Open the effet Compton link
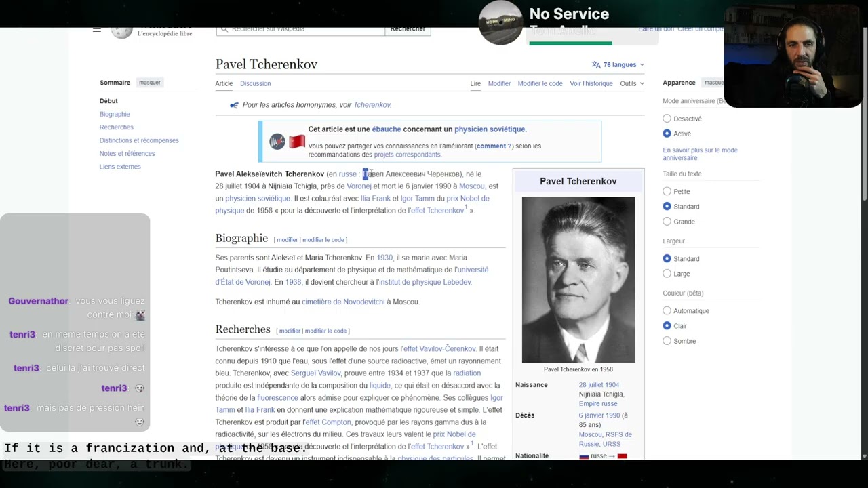Screen dimensions: 868x488 coord(328,422)
